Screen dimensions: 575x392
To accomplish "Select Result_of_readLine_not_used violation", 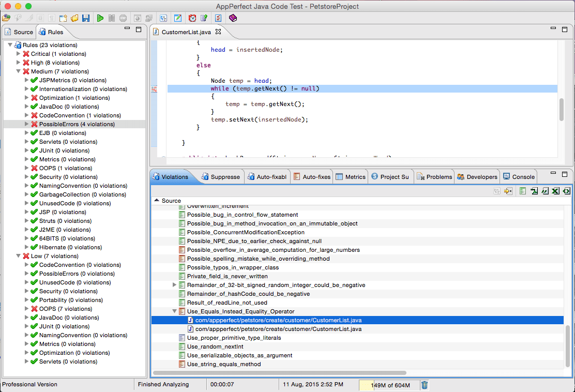I will (227, 303).
